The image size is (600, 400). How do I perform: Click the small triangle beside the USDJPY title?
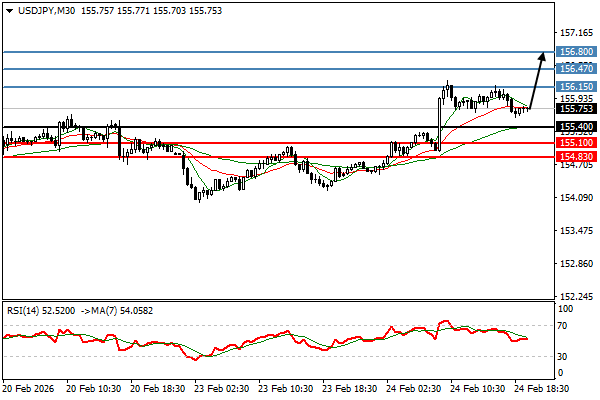pyautogui.click(x=7, y=10)
